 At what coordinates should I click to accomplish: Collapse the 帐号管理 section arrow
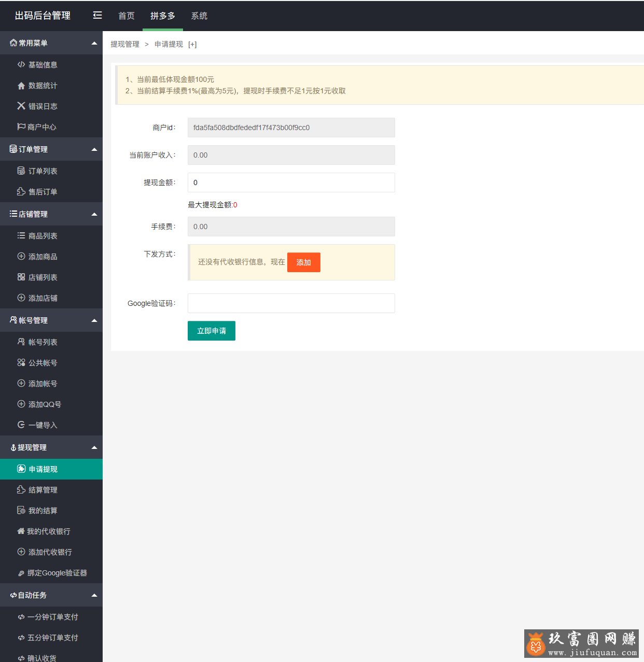[94, 320]
